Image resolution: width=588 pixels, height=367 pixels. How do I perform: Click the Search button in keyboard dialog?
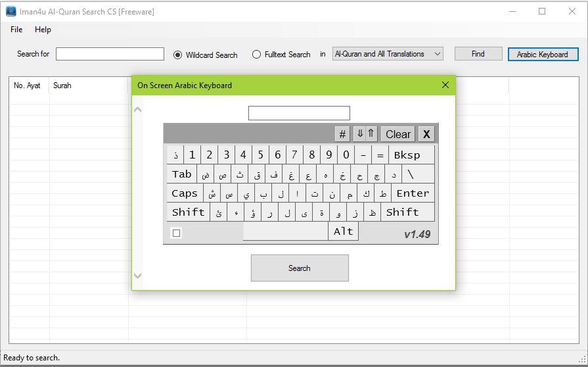coord(300,268)
